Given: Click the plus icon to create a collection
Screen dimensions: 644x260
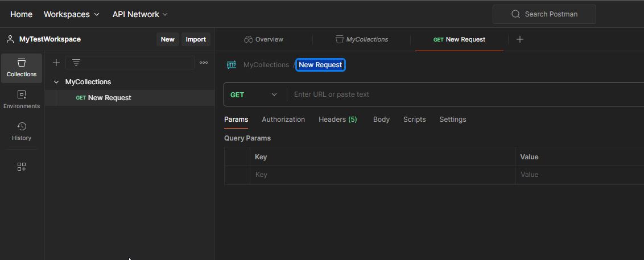Looking at the screenshot, I should (56, 63).
